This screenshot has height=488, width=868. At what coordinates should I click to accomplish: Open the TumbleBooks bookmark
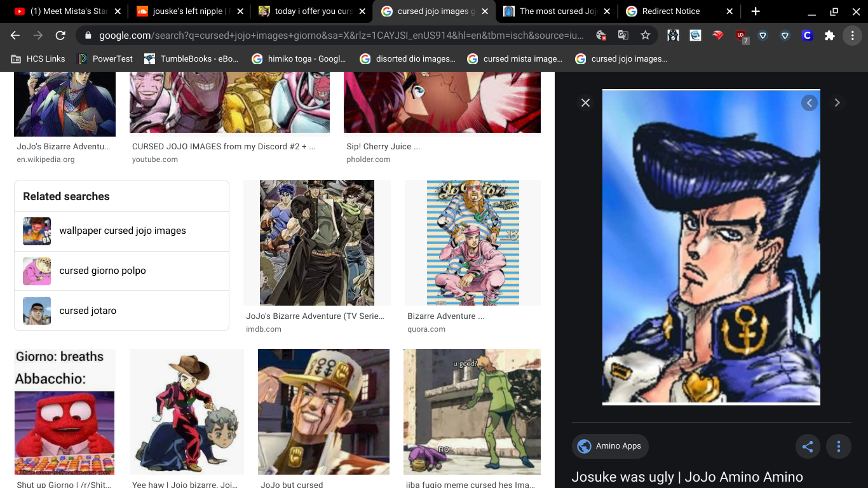pos(191,58)
